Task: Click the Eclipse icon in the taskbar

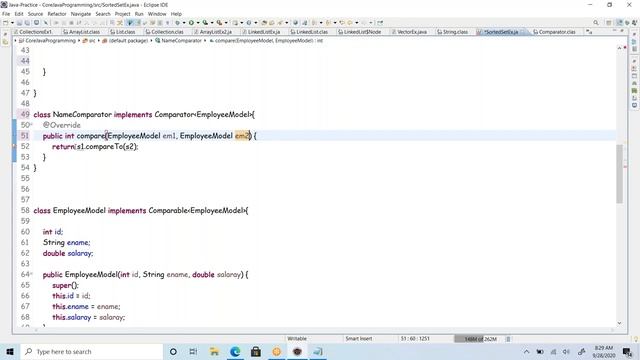Action: [297, 351]
